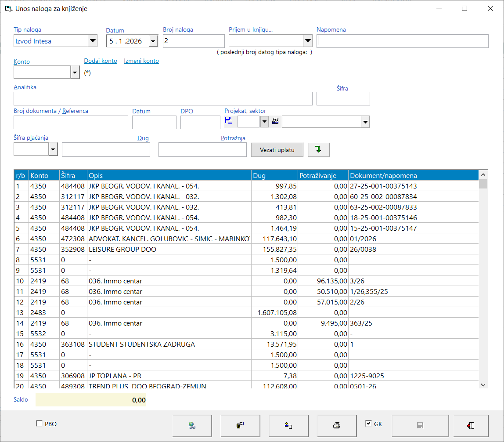Click the Potražnja label link
This screenshot has width=504, height=442.
(x=233, y=138)
